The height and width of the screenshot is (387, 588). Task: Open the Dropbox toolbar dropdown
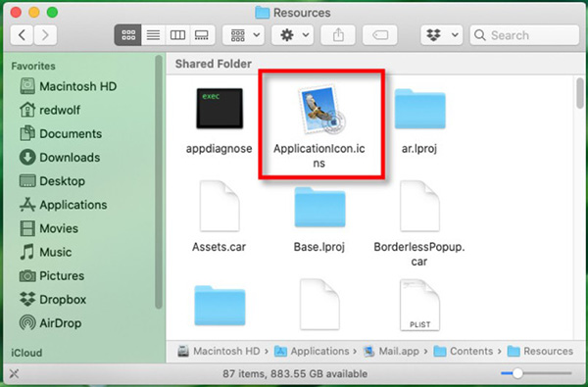pos(442,35)
